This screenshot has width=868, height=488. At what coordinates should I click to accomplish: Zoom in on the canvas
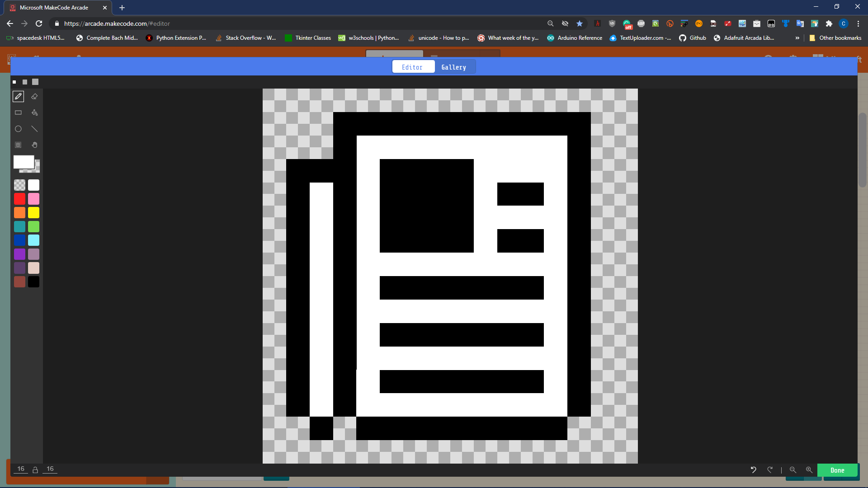(809, 470)
